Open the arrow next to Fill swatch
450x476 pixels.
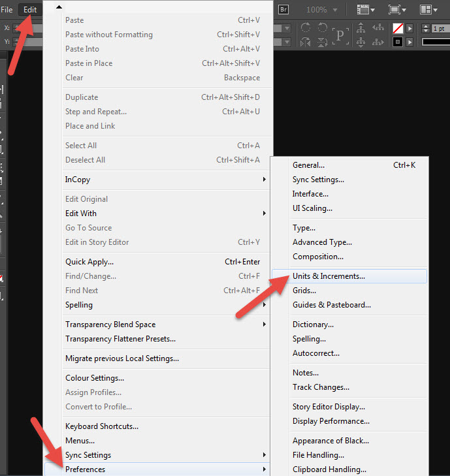[410, 29]
